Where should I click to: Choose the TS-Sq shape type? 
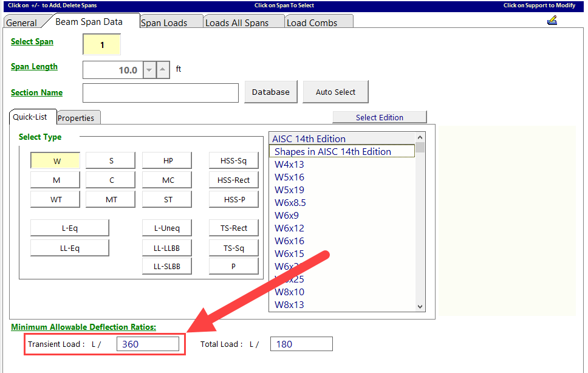click(x=234, y=248)
